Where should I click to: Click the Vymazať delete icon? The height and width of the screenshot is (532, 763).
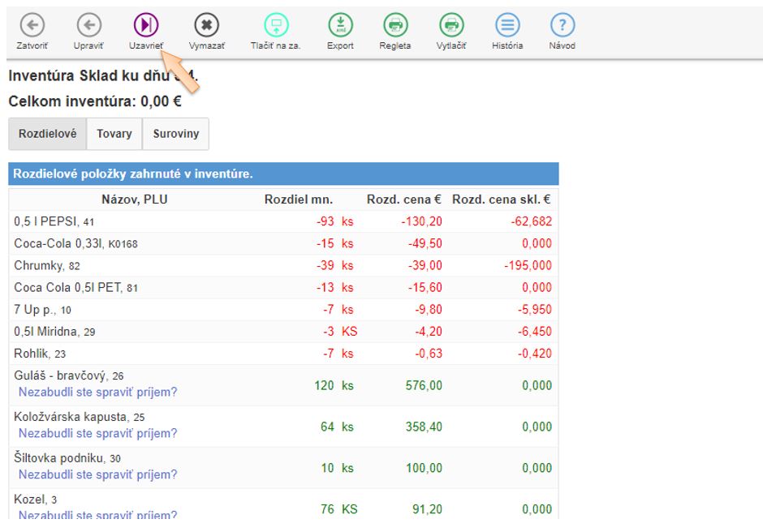point(206,26)
